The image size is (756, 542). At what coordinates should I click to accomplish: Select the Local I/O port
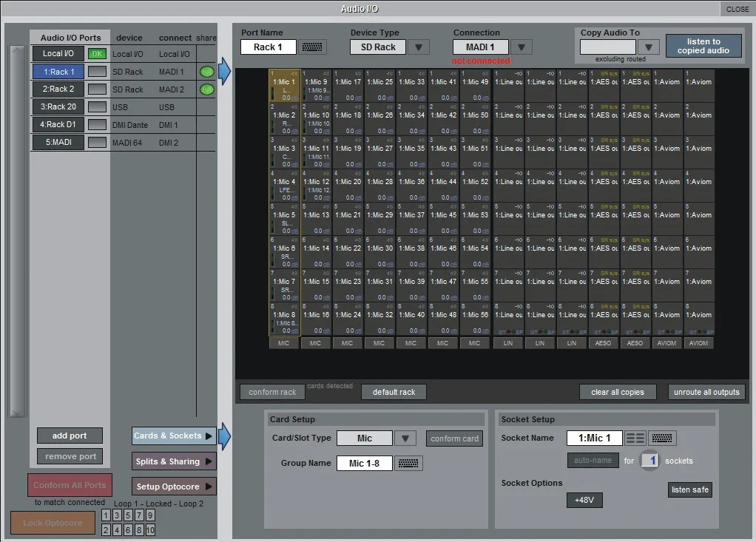(x=58, y=53)
